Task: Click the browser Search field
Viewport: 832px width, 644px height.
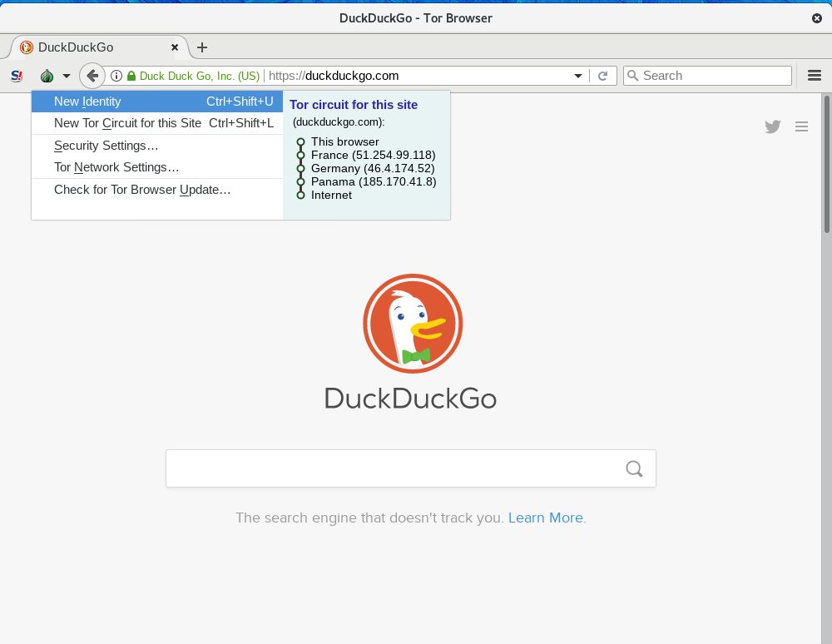Action: click(x=707, y=76)
